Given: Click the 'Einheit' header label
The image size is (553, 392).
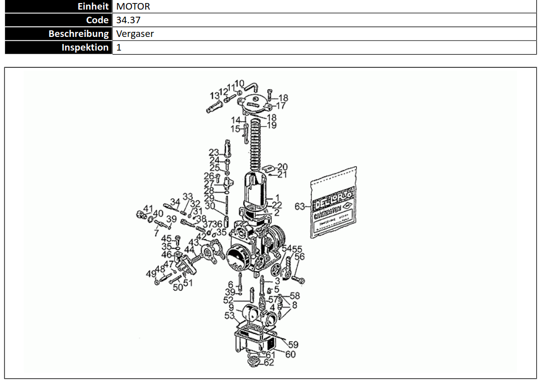Looking at the screenshot, I should [x=93, y=7].
